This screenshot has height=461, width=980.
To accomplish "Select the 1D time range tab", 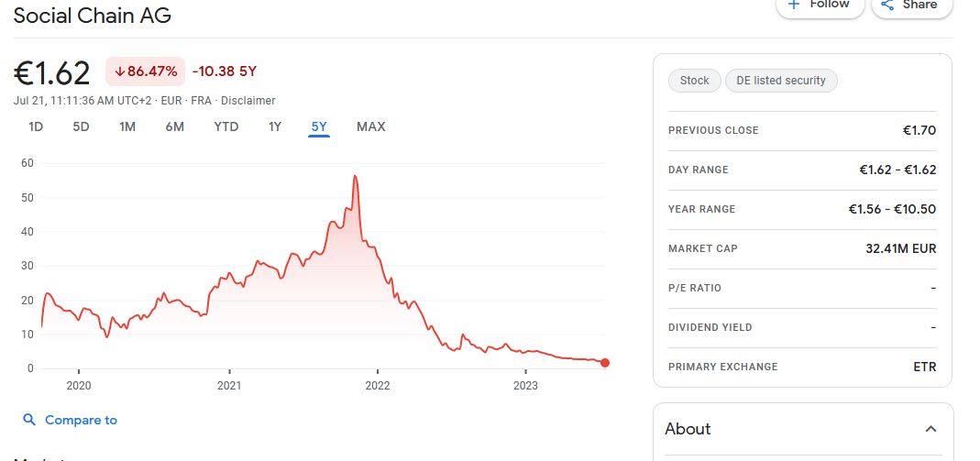I will [x=36, y=126].
